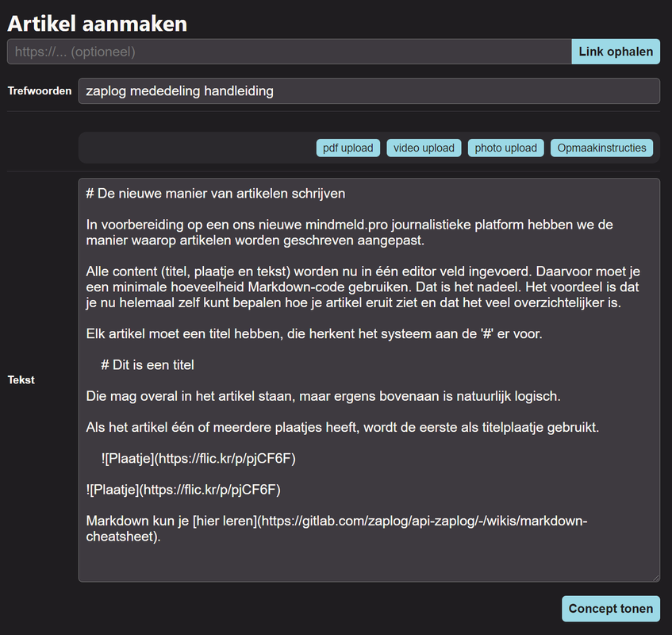The height and width of the screenshot is (635, 672).
Task: Click the Trefwoorden label
Action: click(x=40, y=91)
